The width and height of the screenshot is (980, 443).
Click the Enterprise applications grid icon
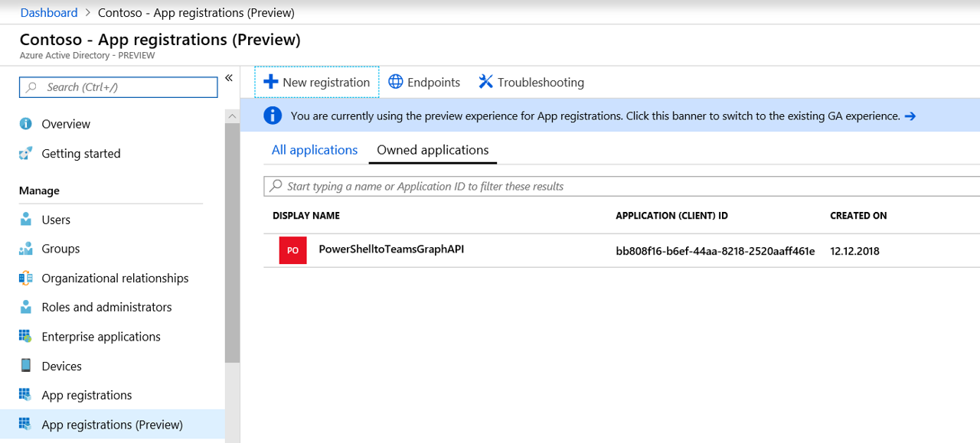coord(26,337)
